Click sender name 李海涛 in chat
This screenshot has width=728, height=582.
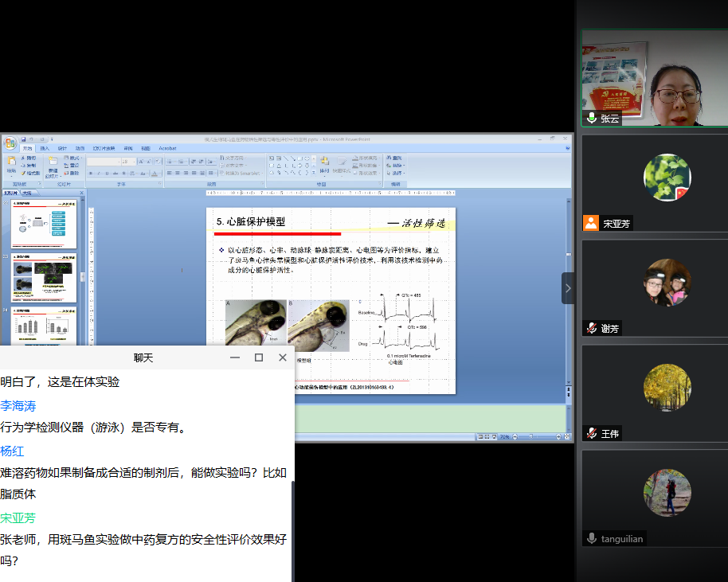pos(18,406)
